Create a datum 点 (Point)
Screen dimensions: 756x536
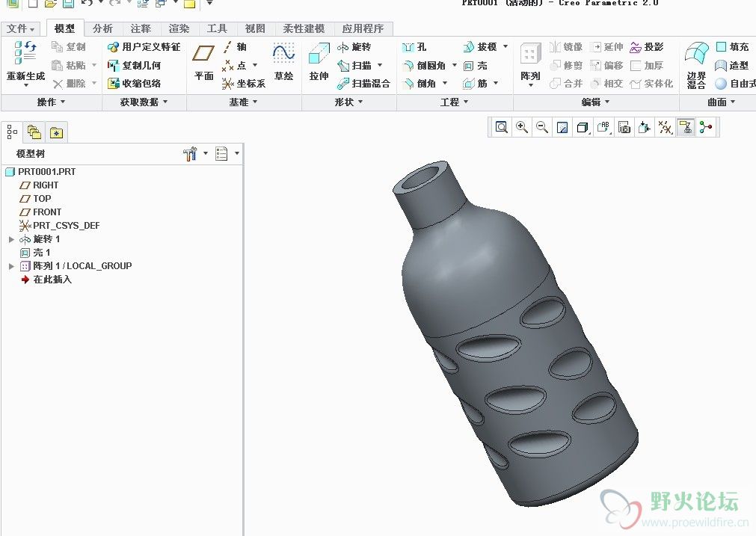click(x=236, y=65)
